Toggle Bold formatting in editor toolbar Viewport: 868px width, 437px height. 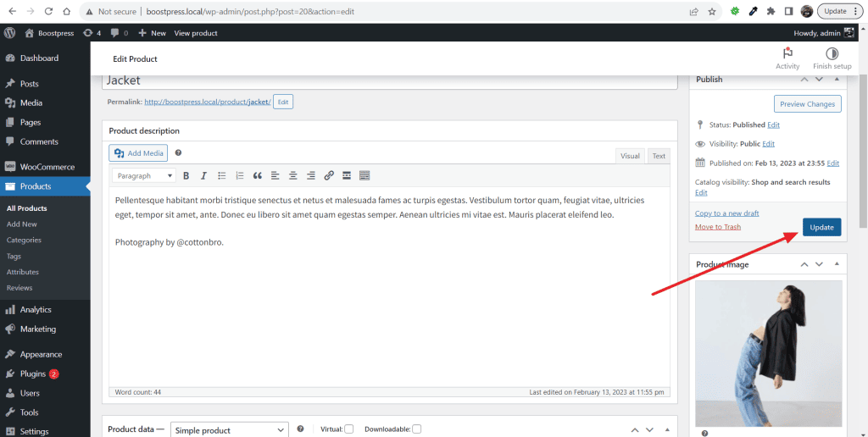[x=186, y=176]
